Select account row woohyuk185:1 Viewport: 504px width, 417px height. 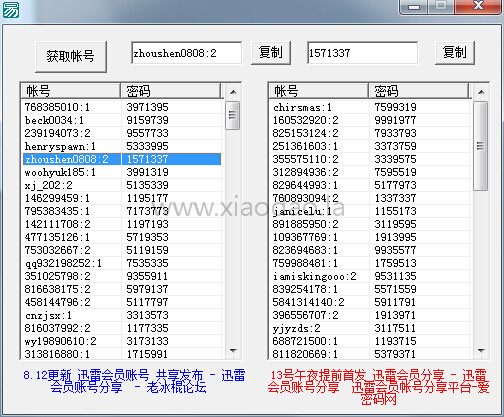[122, 172]
